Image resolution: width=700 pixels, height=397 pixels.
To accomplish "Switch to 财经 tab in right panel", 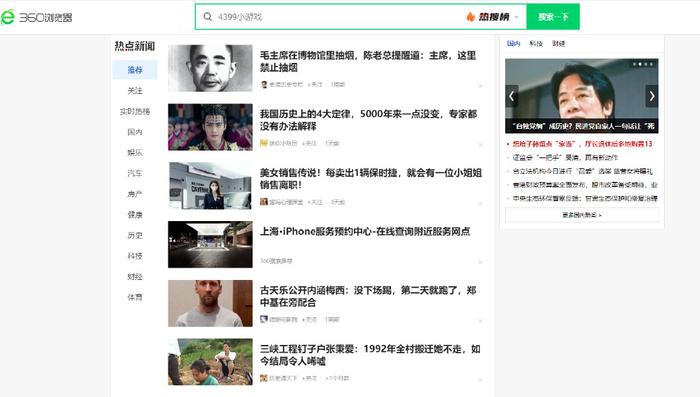I will [x=558, y=43].
